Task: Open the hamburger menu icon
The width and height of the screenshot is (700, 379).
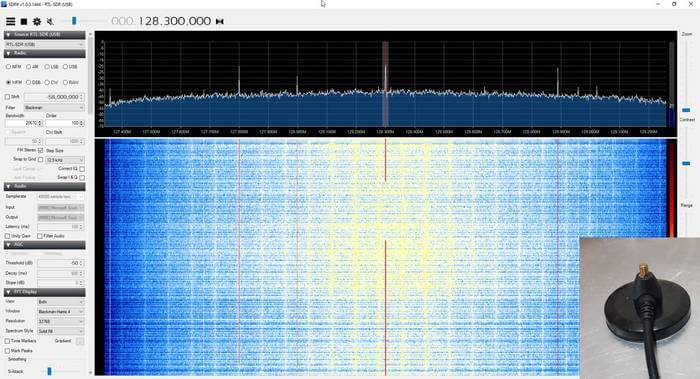Action: tap(10, 21)
